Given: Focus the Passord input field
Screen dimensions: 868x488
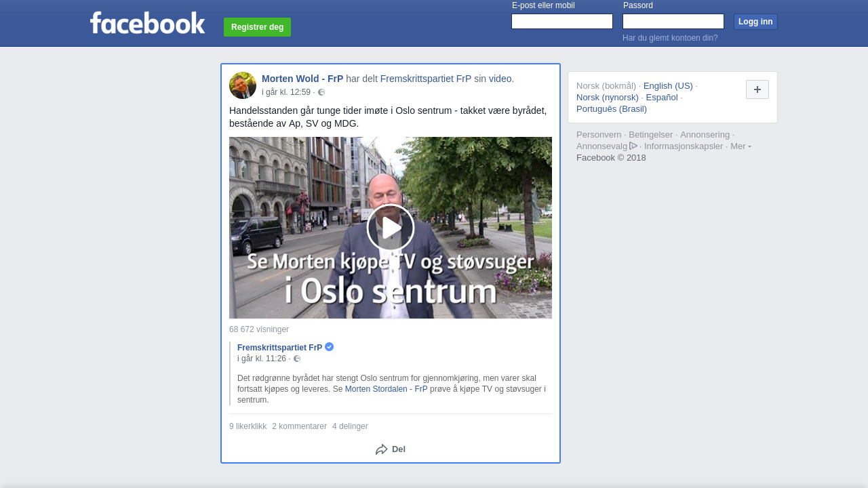Looking at the screenshot, I should [673, 22].
